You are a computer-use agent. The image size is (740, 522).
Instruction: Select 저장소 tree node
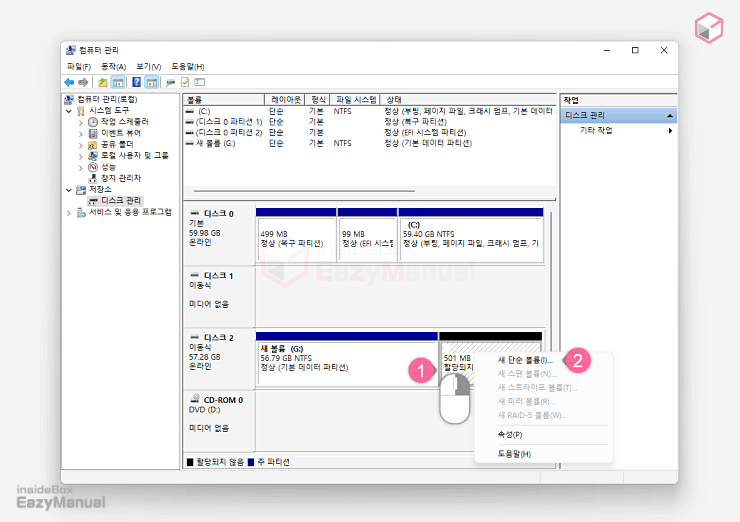[x=100, y=190]
